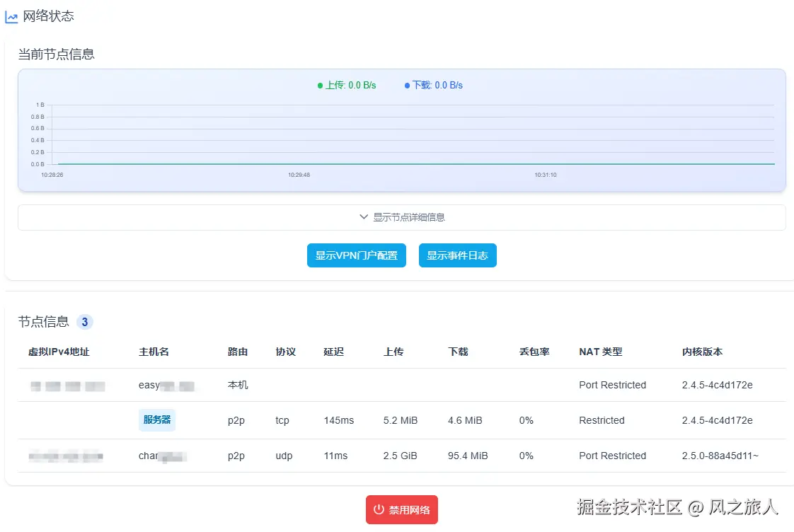Expand 显示节点详细信息 section
Screen dimensions: 794x532
pyautogui.click(x=401, y=217)
